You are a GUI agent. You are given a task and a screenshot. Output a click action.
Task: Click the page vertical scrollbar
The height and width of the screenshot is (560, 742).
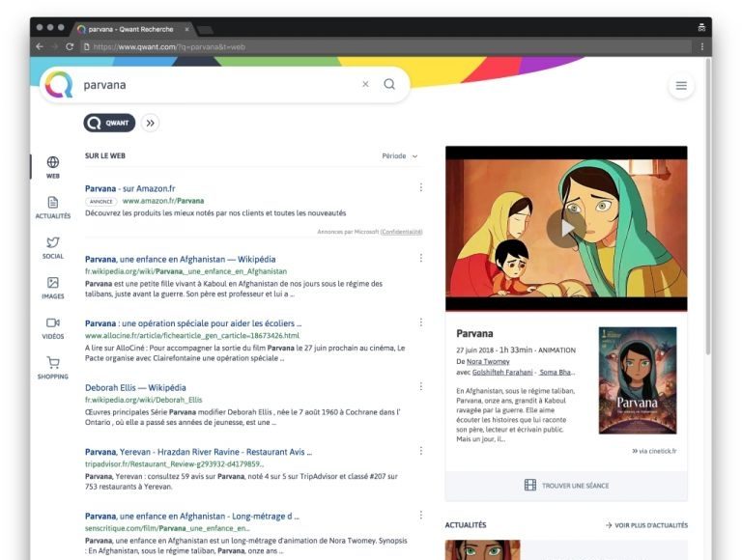click(708, 206)
